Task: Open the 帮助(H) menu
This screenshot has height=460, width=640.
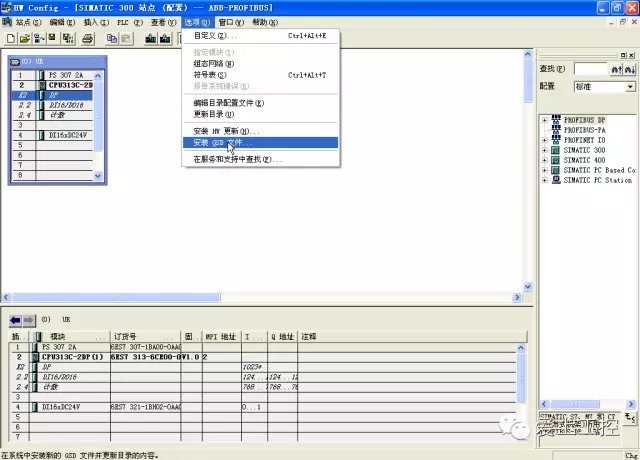Action: pyautogui.click(x=264, y=22)
